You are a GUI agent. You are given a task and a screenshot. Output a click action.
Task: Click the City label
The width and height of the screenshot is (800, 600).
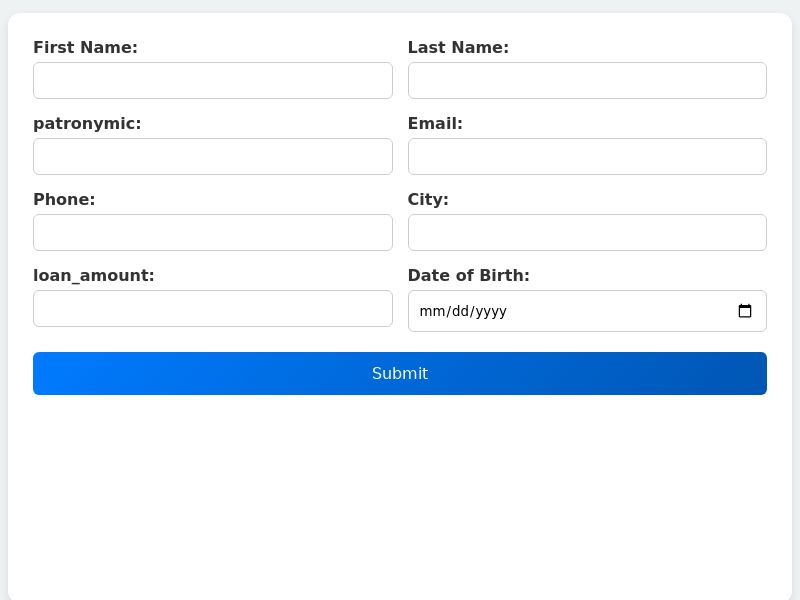[428, 199]
